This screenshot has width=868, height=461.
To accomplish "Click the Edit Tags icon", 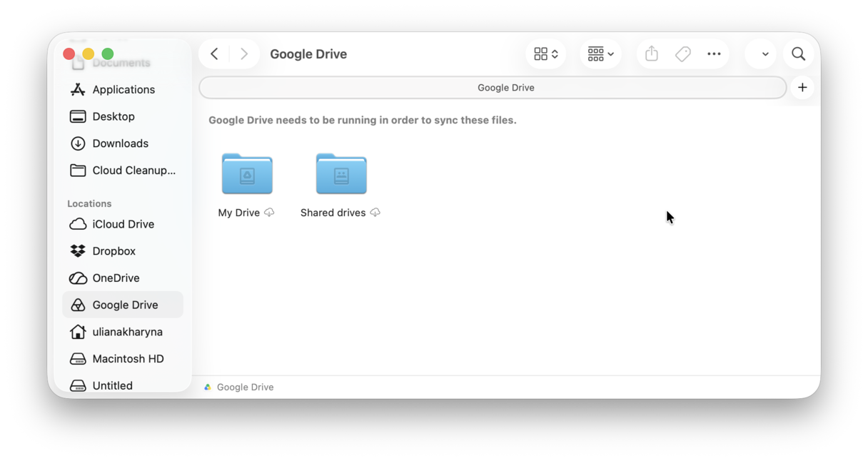I will (x=683, y=54).
